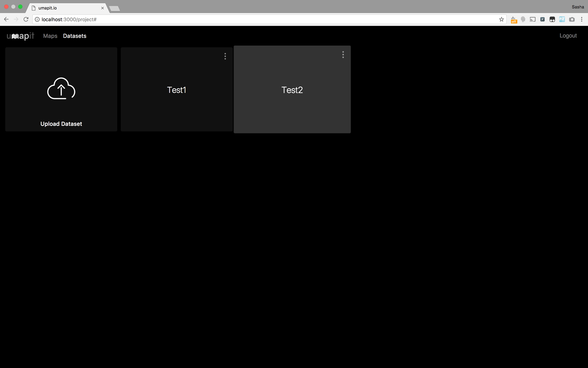This screenshot has width=588, height=368.
Task: Open the Test2 dataset card
Action: pyautogui.click(x=292, y=89)
